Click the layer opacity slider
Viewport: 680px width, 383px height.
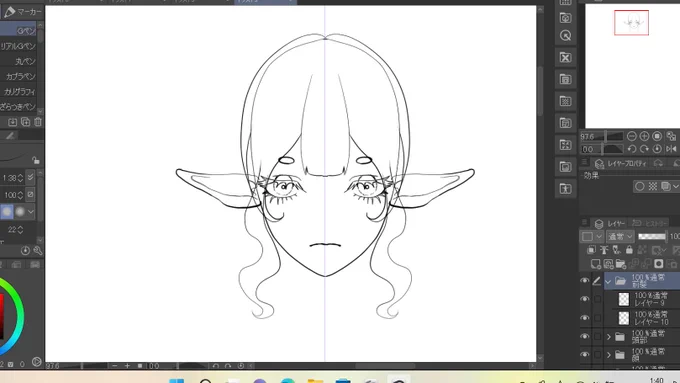tap(652, 236)
